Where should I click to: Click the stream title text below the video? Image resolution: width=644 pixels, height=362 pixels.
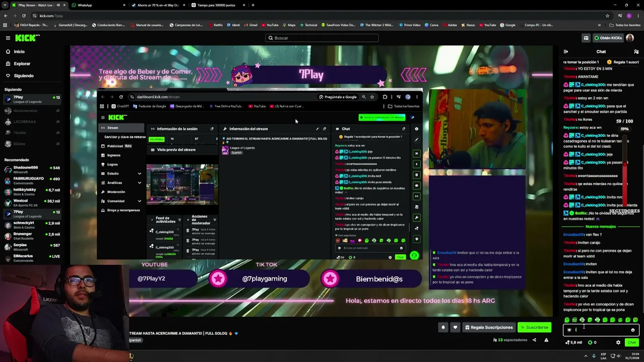point(183,333)
